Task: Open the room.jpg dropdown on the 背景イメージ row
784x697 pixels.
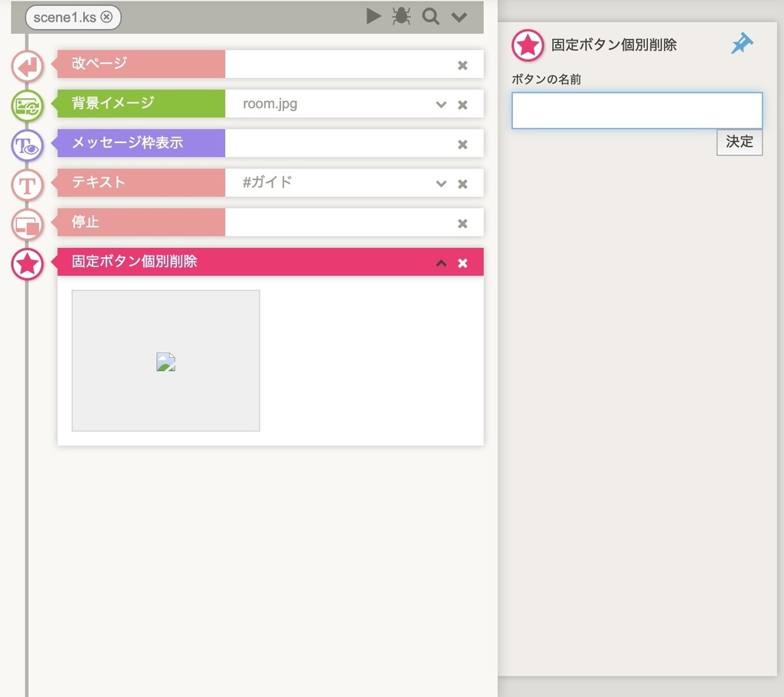Action: [x=441, y=104]
